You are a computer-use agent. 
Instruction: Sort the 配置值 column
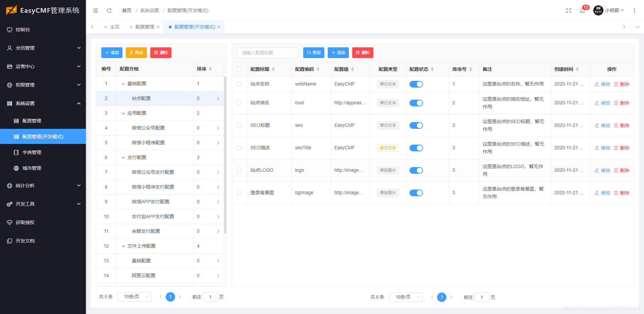353,69
